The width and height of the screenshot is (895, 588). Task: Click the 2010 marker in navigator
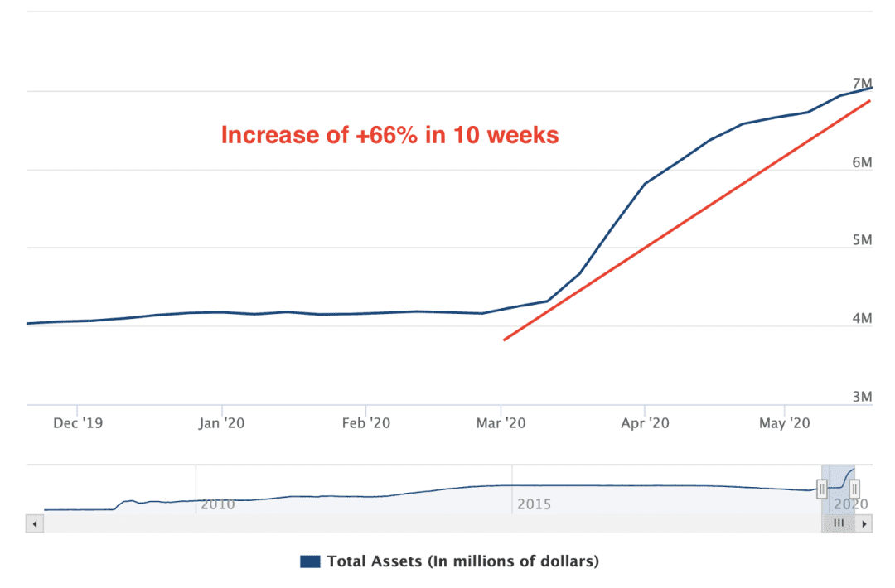coord(217,504)
